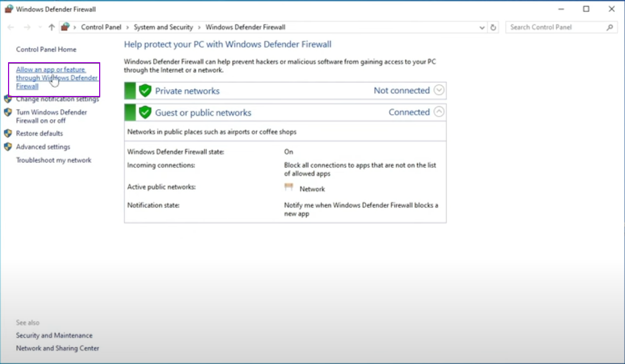Click the green shield icon beside Private networks
The height and width of the screenshot is (364, 625).
[x=145, y=90]
